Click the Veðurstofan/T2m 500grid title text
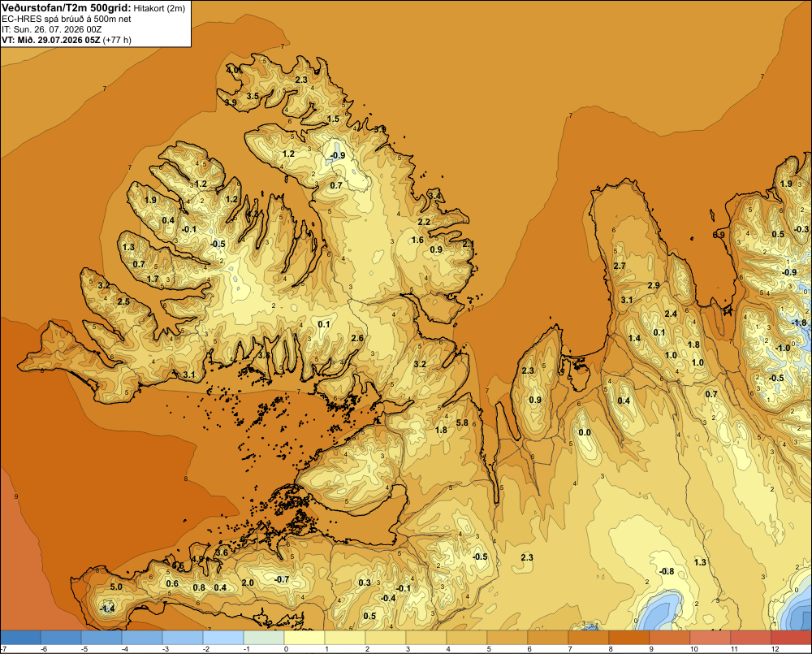Image resolution: width=812 pixels, height=654 pixels. (x=67, y=7)
